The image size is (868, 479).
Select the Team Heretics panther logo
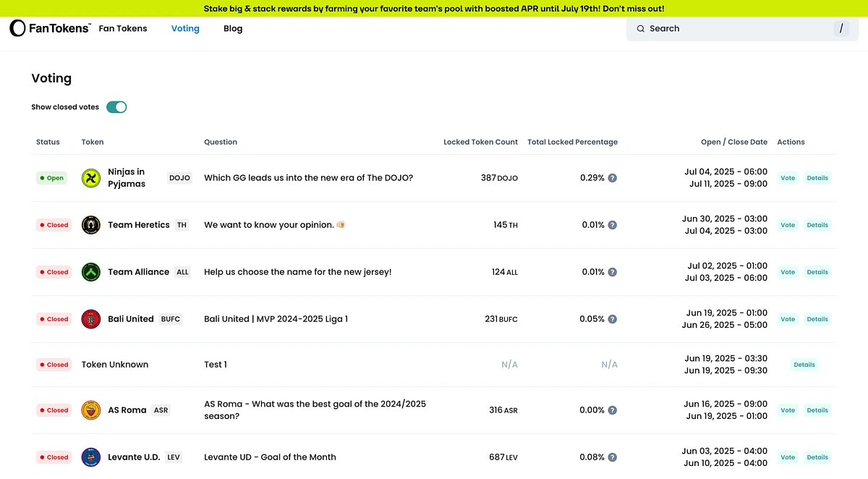[90, 224]
